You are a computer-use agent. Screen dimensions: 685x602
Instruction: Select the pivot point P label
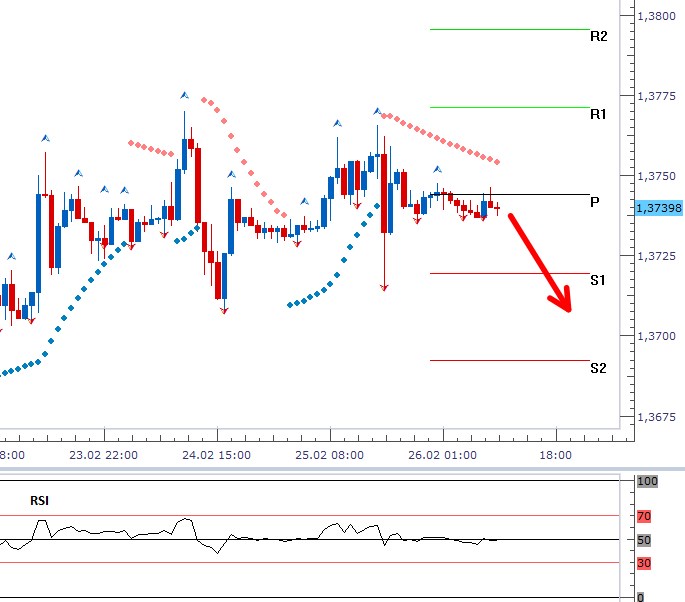coord(595,202)
